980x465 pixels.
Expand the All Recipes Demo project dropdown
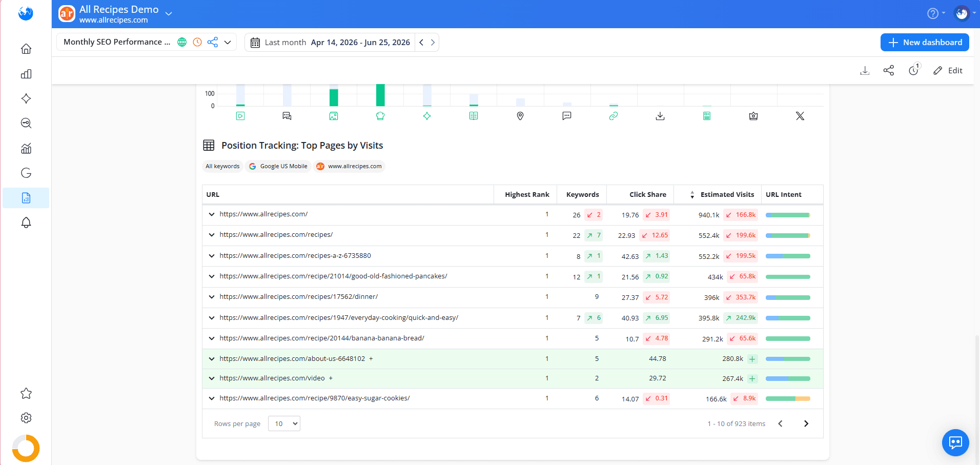(x=169, y=13)
